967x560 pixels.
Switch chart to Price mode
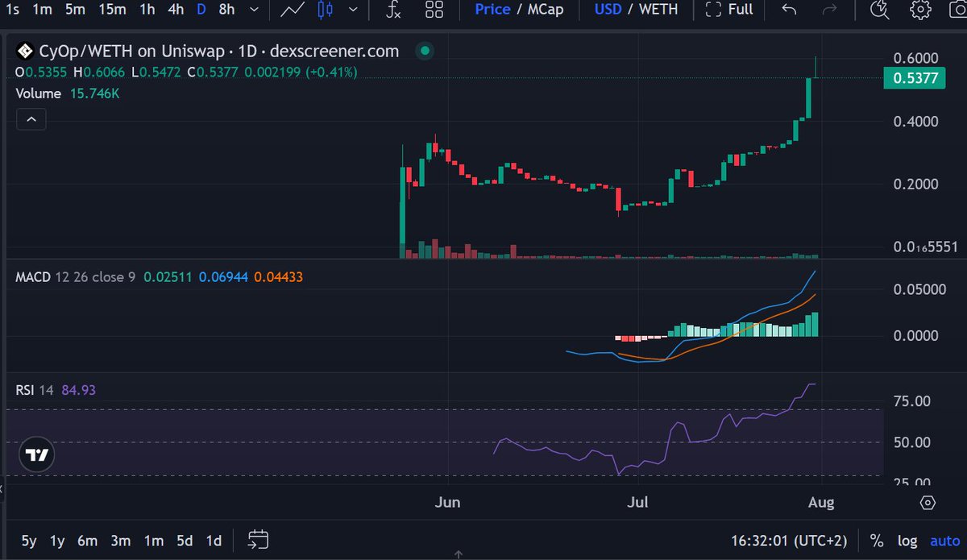[x=492, y=10]
